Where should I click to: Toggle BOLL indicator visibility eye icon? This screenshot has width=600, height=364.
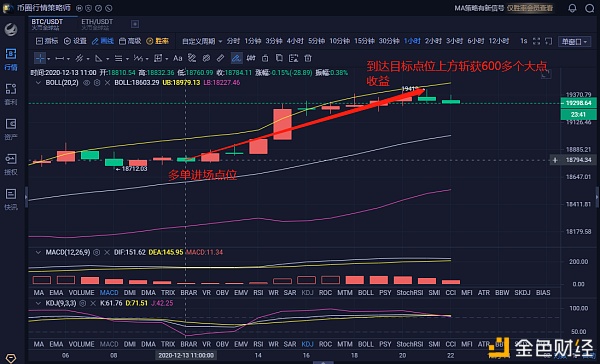coord(86,83)
